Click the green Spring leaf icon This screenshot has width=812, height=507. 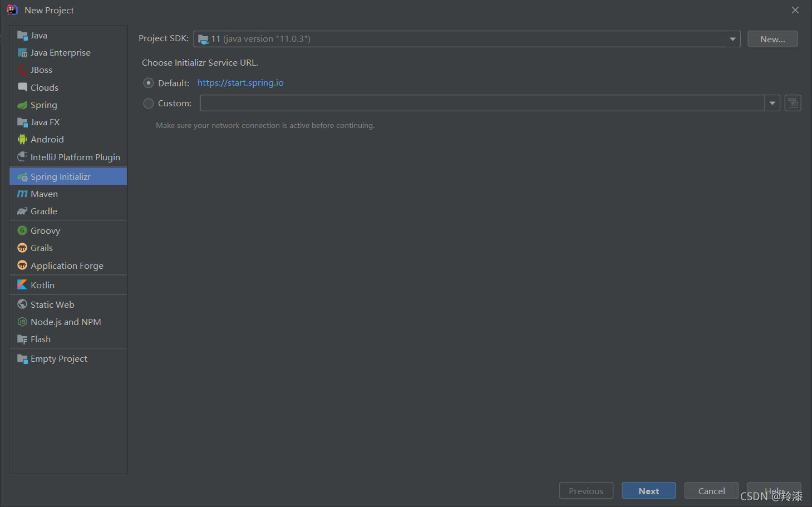tap(22, 105)
